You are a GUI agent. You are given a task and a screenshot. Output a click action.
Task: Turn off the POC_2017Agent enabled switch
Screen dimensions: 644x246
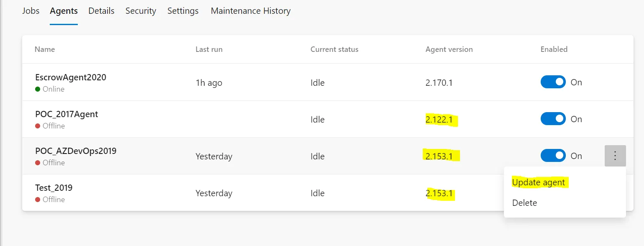click(553, 119)
